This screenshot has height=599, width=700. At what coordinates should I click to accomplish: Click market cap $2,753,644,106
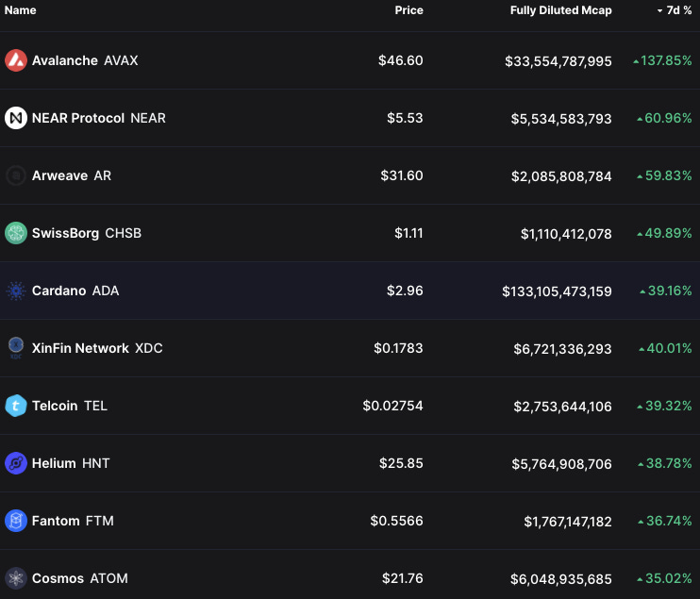562,407
